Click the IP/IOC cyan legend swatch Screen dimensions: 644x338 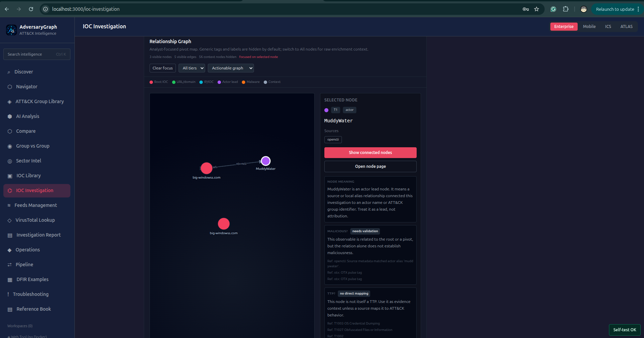point(201,82)
